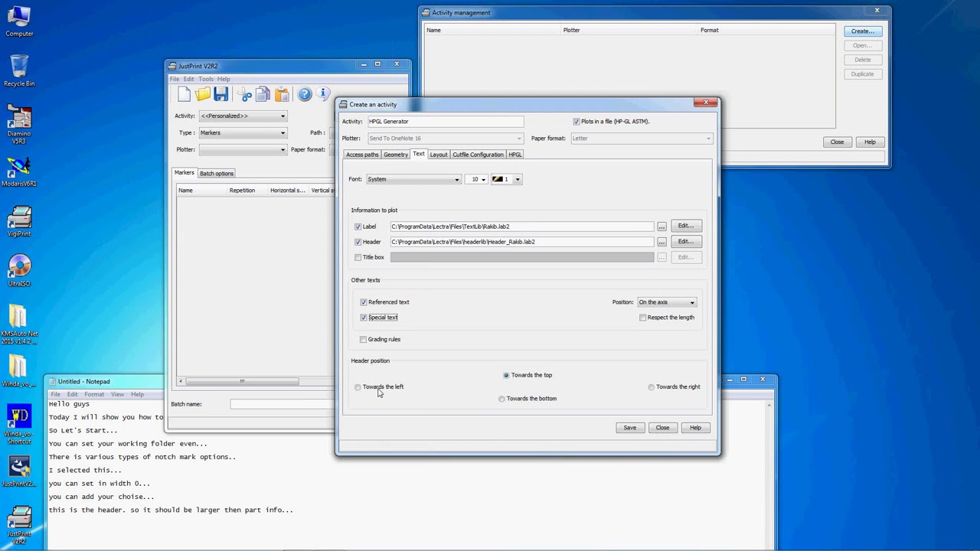Select the Winda Shortcut desktop icon

coord(19,425)
